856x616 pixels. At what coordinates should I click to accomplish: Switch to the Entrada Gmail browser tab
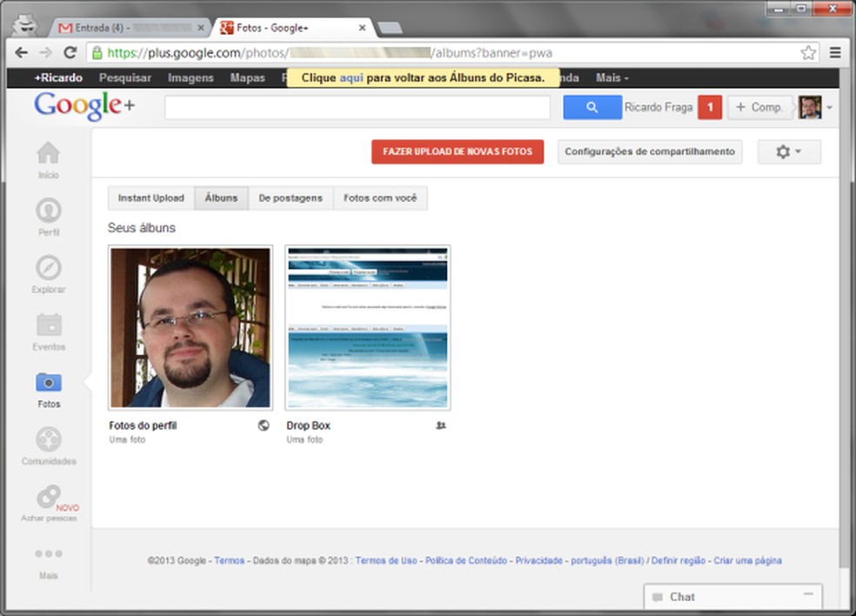point(128,27)
